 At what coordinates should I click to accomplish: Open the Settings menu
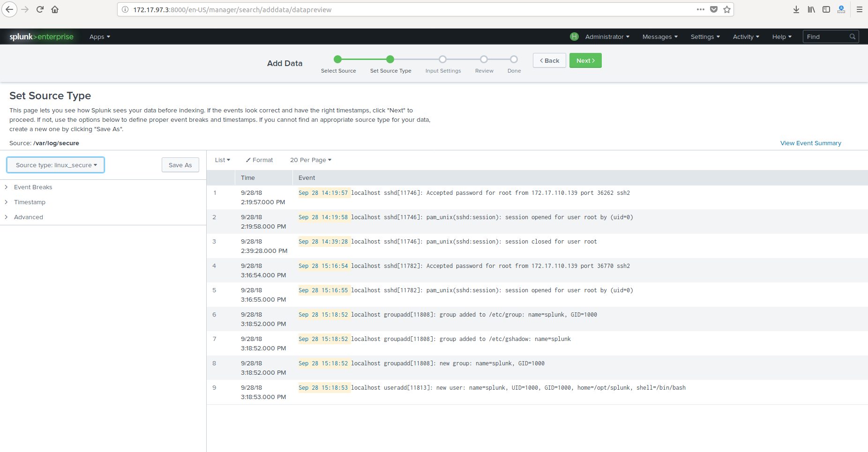[704, 37]
